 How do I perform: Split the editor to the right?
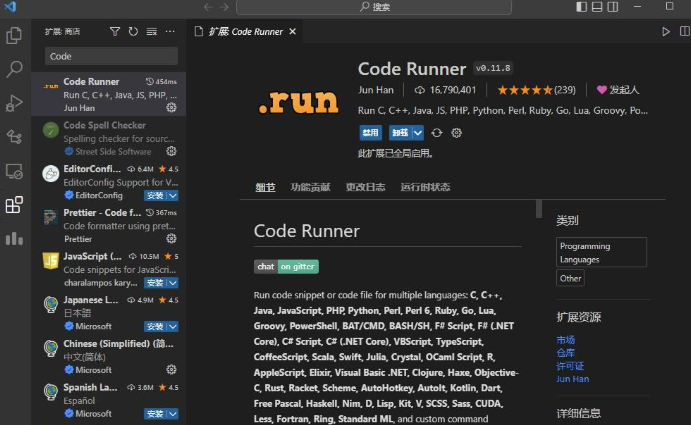coord(684,31)
